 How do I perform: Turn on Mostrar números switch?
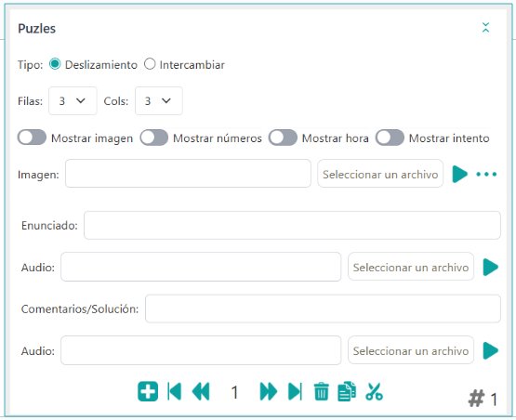point(154,138)
